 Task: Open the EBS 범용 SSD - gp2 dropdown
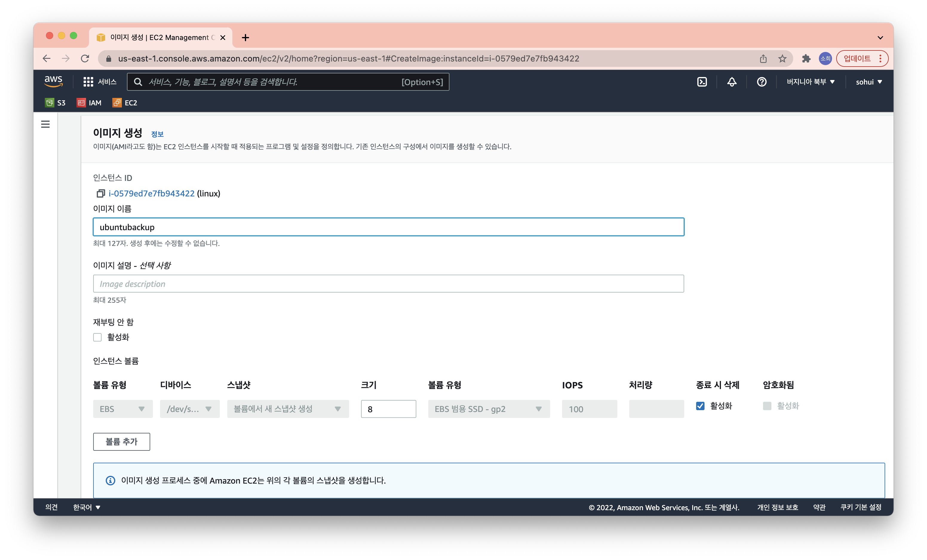[x=489, y=409]
